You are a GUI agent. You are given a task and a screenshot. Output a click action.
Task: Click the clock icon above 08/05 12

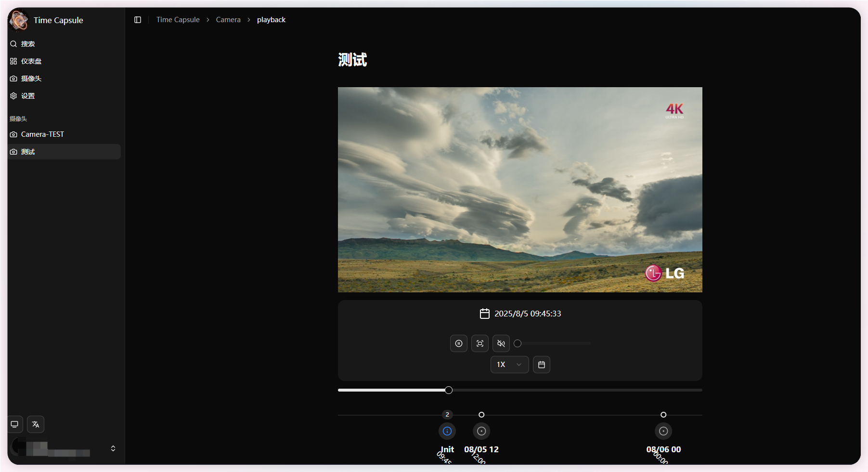click(481, 431)
